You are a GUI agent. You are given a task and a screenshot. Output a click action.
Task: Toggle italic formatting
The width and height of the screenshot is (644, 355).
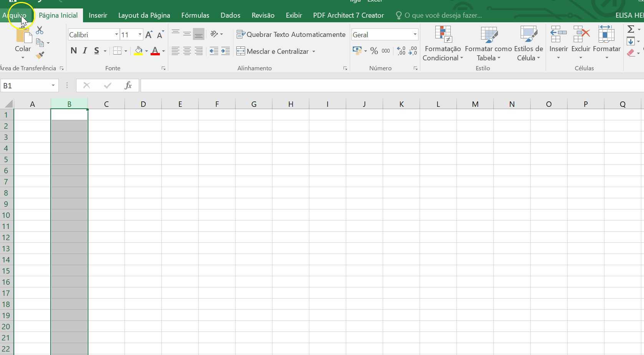85,50
